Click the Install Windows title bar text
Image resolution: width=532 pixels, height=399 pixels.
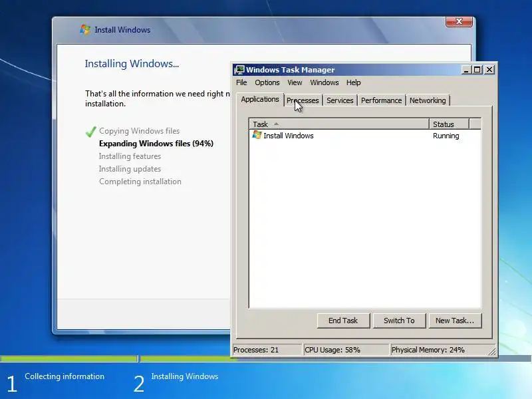122,30
